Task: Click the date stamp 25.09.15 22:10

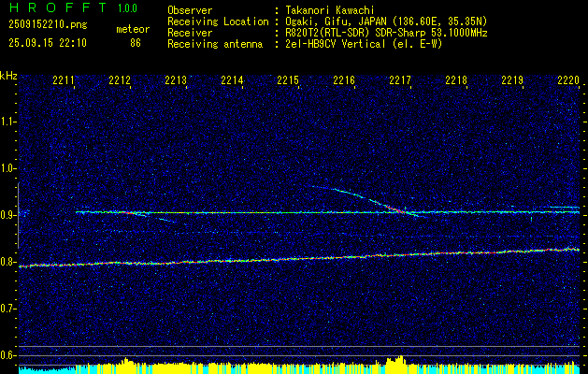Action: 48,43
